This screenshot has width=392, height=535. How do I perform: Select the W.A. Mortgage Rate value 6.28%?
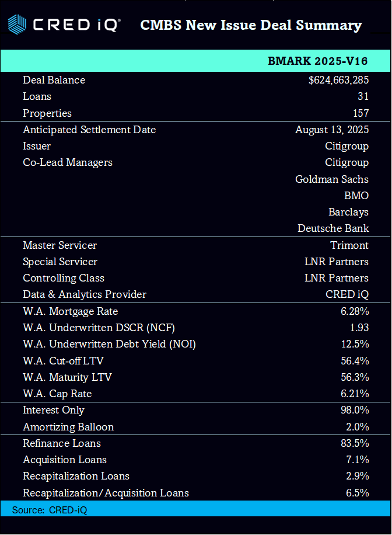tap(355, 311)
